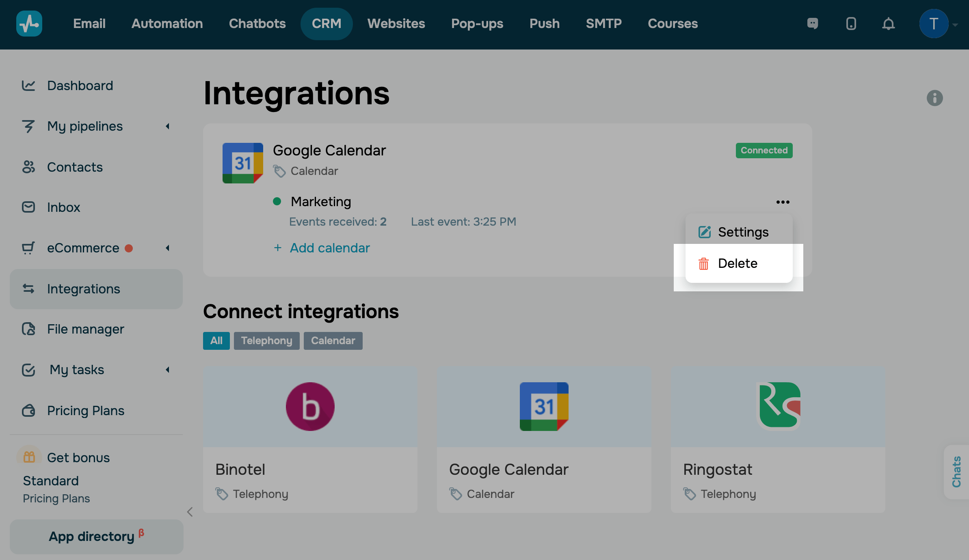Open the Chats side tab
969x560 pixels.
click(956, 472)
